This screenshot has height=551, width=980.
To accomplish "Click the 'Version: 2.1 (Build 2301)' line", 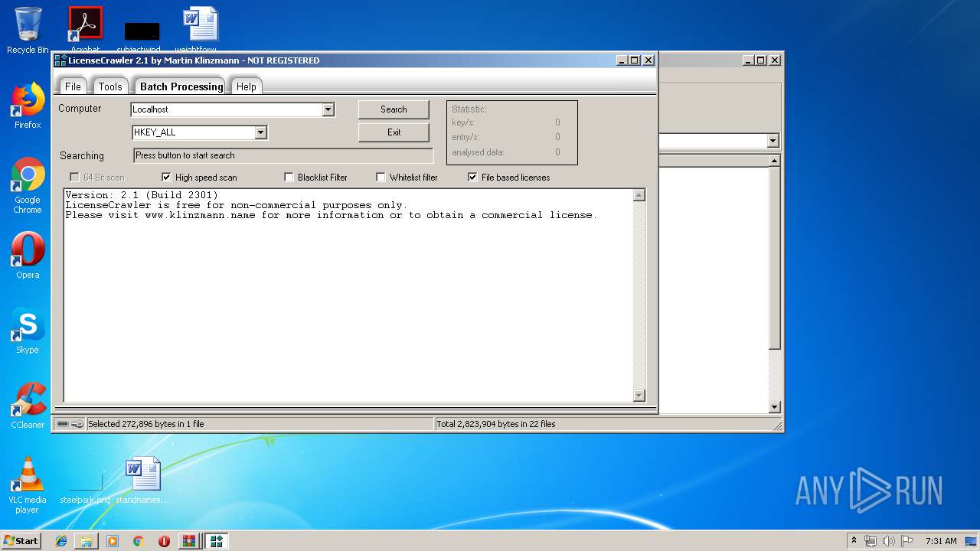I will click(x=142, y=195).
